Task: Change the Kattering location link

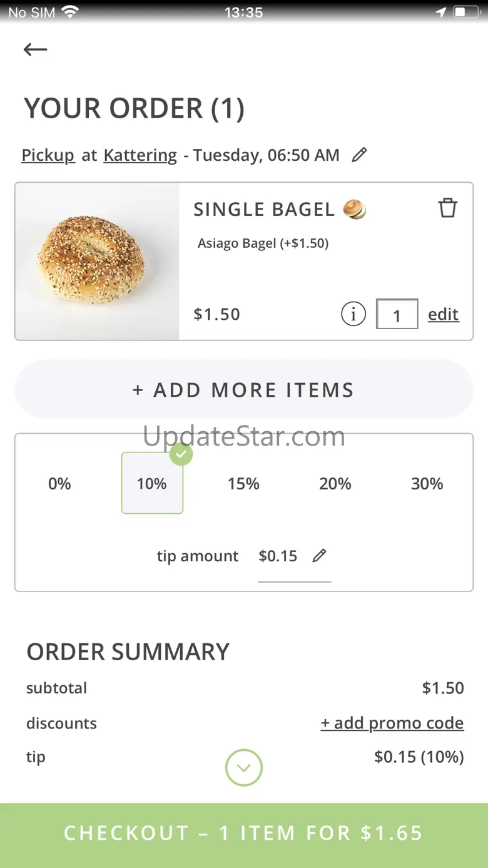Action: (140, 155)
